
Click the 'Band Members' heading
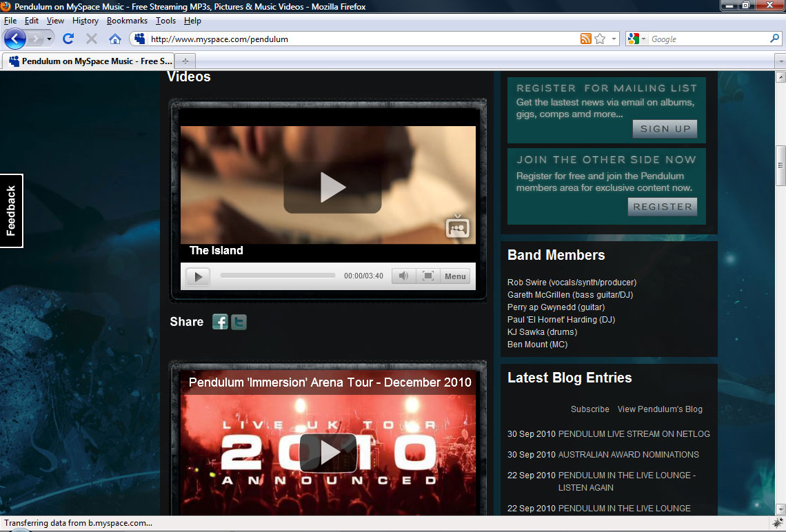point(556,255)
